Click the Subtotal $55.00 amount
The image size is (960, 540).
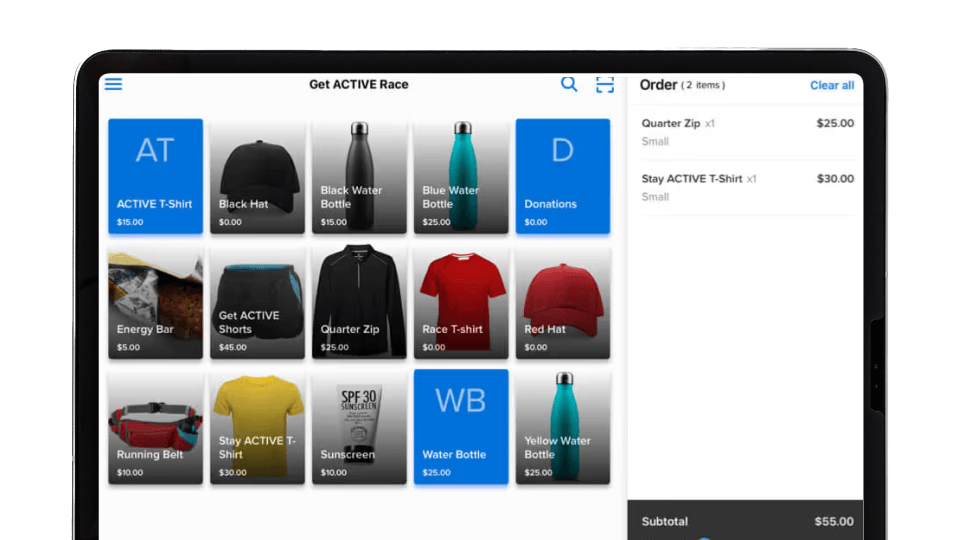point(834,522)
